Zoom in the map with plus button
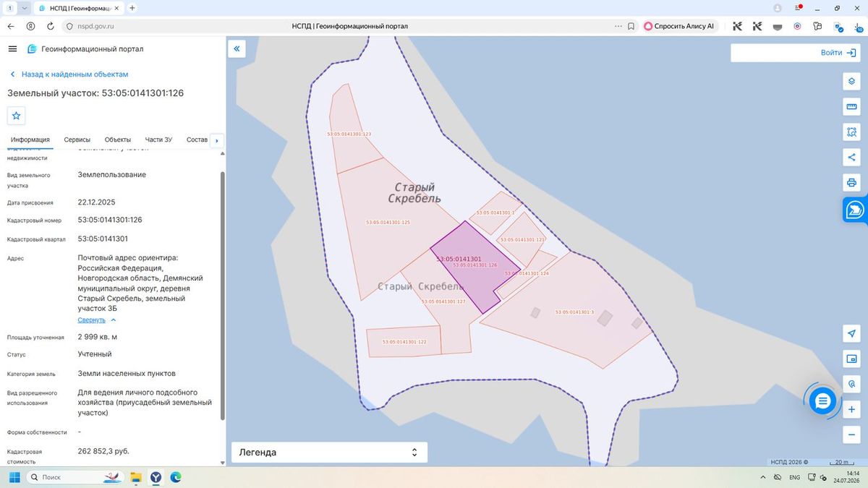868x488 pixels. click(x=851, y=409)
